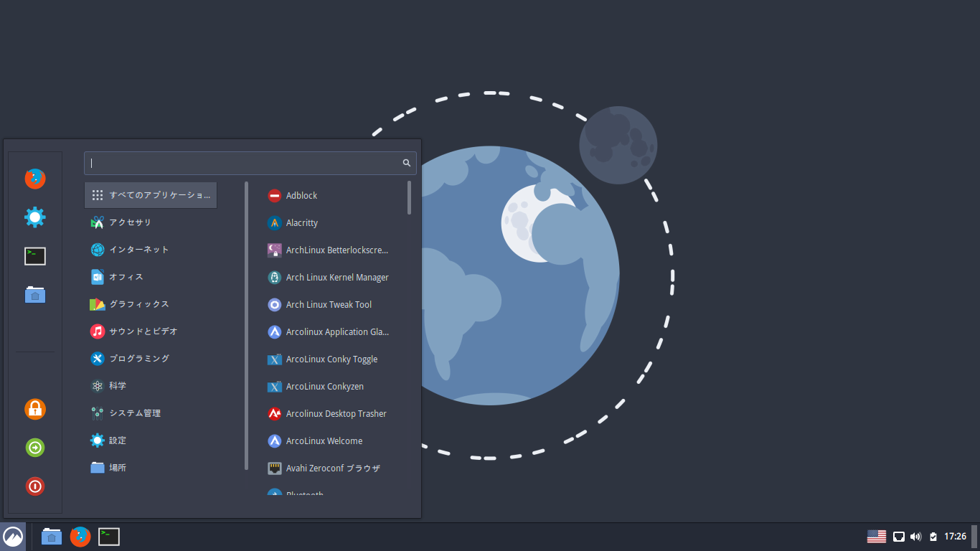Click the Arcolinux Application Glade icon
This screenshot has width=980, height=551.
pos(274,332)
